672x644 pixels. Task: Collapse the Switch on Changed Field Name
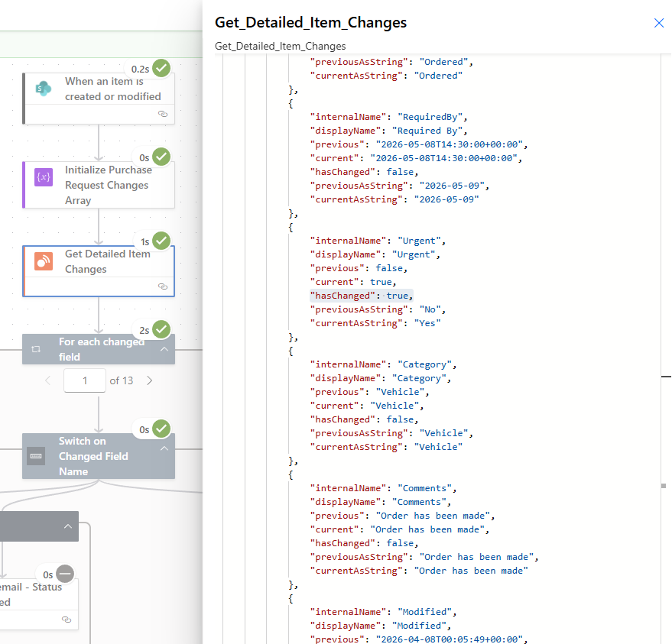tap(164, 448)
